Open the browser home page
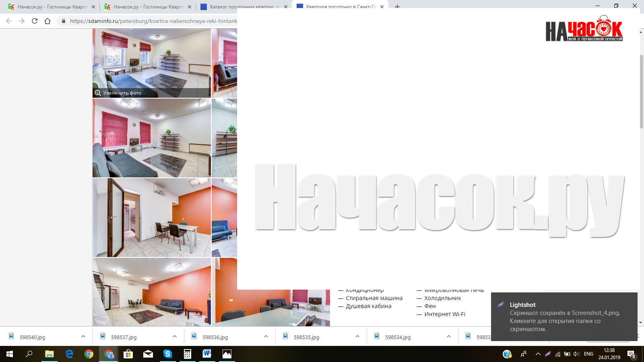 coord(47,21)
